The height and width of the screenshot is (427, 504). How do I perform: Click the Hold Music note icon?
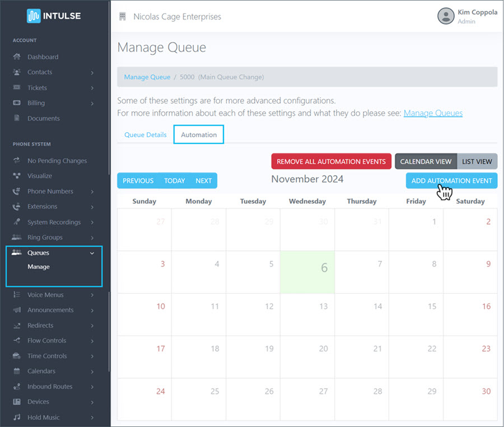17,417
